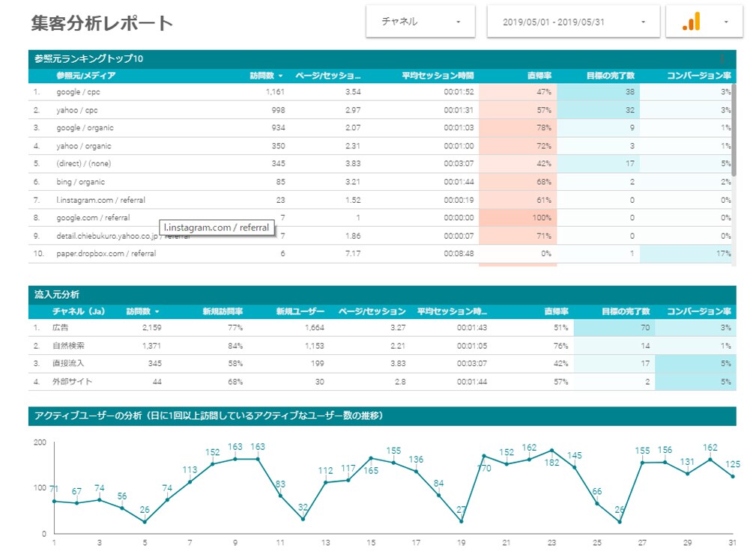756x557 pixels.
Task: Select the bing / organic row
Action: pos(380,182)
